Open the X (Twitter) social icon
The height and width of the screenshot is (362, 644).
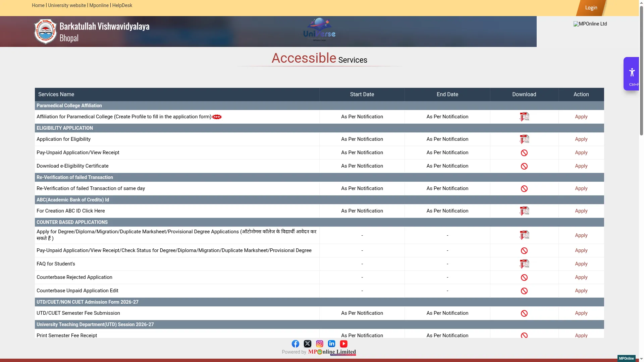pos(308,344)
